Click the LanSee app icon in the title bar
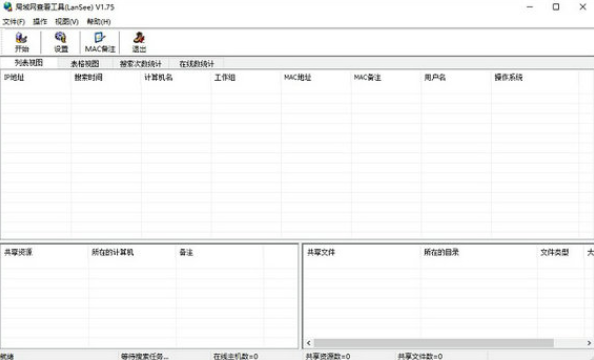 coord(8,6)
